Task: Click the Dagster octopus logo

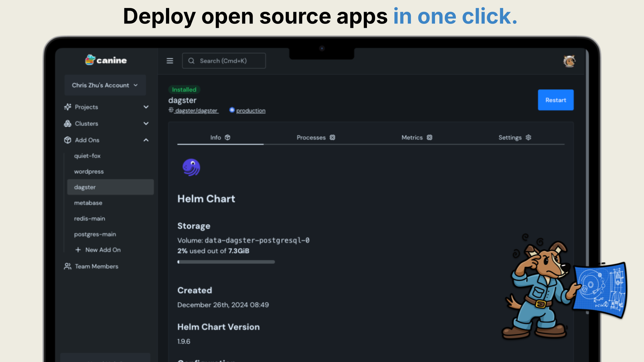Action: (x=191, y=167)
